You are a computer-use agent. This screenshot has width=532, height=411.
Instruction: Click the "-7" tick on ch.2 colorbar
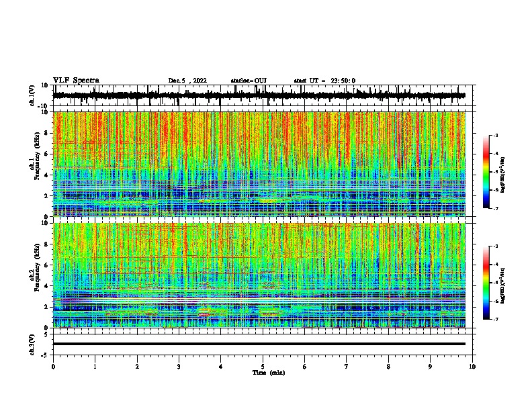[495, 319]
